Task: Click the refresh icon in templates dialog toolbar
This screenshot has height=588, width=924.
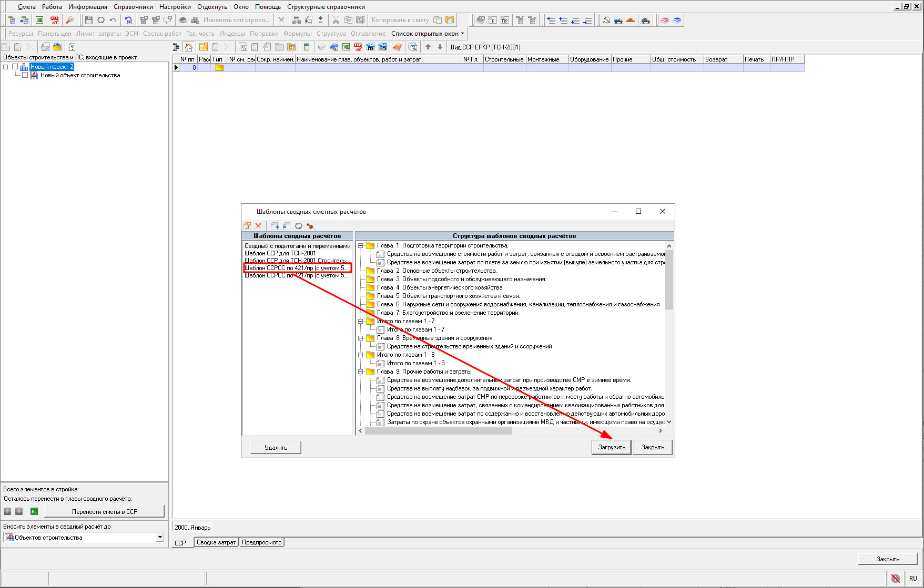Action: point(299,226)
